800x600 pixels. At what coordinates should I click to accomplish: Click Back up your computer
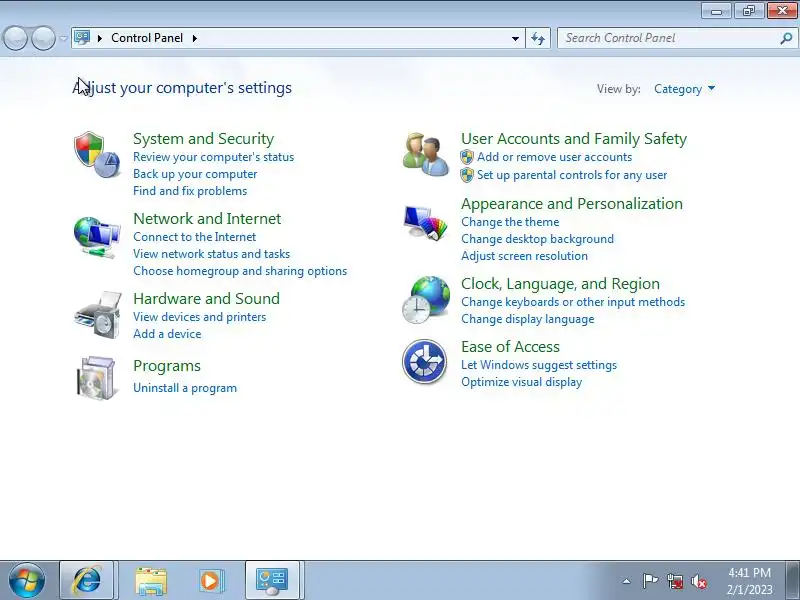pos(195,174)
